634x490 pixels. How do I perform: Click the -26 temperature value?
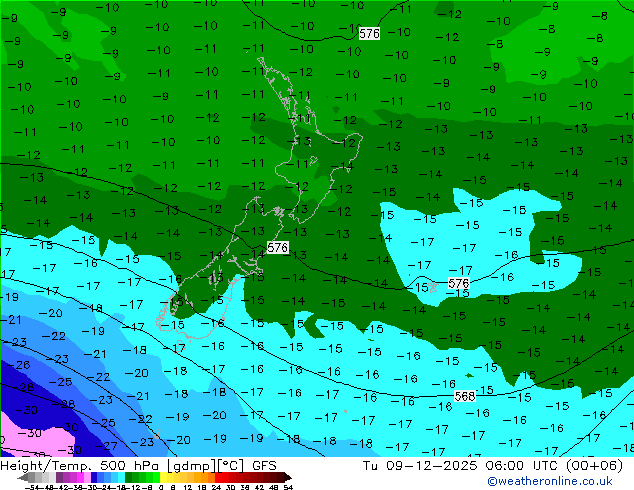pyautogui.click(x=18, y=365)
